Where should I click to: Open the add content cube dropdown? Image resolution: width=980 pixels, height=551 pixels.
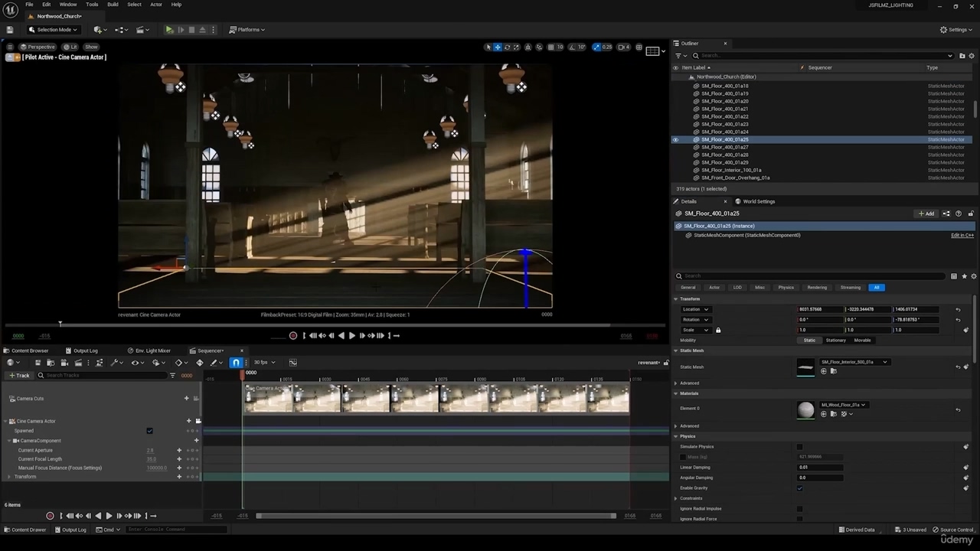100,30
